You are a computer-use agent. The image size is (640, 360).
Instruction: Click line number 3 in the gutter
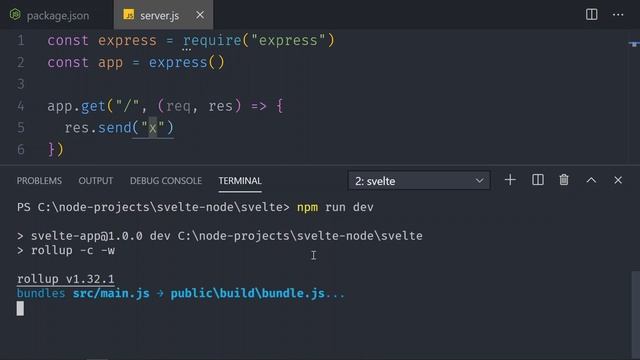(21, 84)
